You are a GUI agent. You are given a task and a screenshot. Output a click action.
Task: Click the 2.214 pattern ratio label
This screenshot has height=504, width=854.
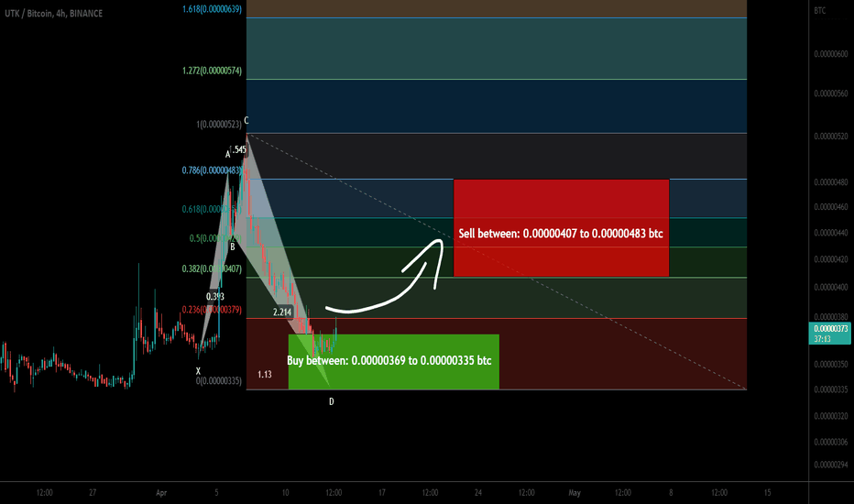pyautogui.click(x=282, y=312)
